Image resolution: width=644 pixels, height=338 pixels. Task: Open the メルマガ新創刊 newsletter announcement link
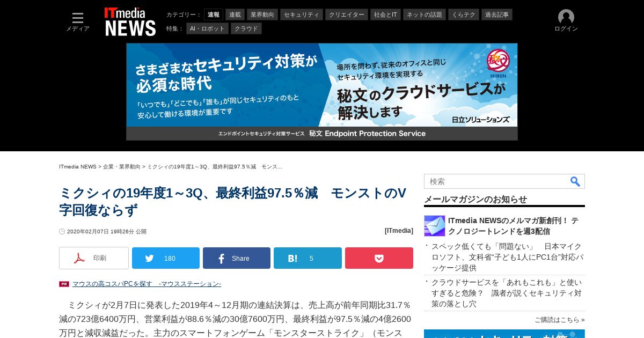(x=514, y=226)
